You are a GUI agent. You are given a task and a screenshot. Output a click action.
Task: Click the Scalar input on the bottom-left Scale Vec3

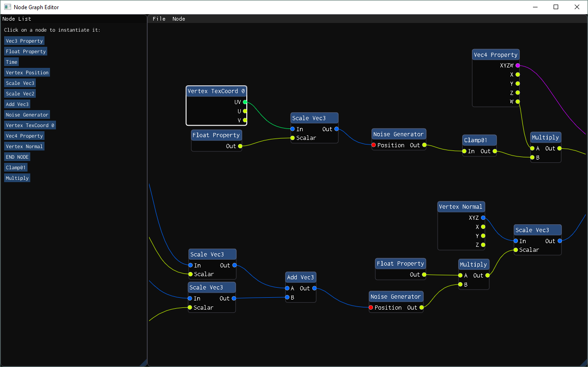[x=189, y=307]
